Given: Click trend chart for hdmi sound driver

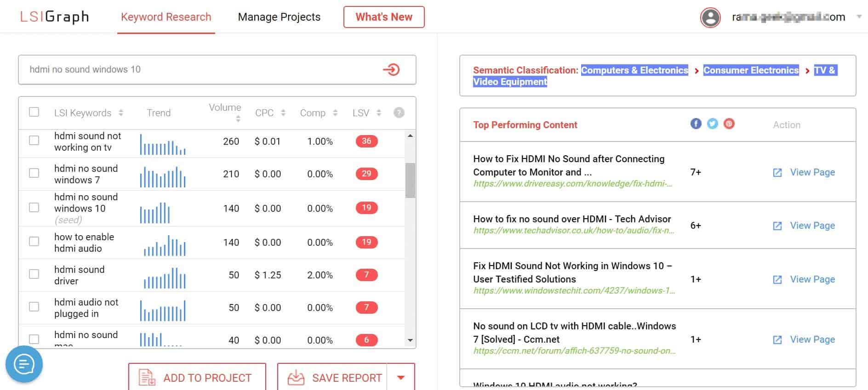Looking at the screenshot, I should coord(165,278).
